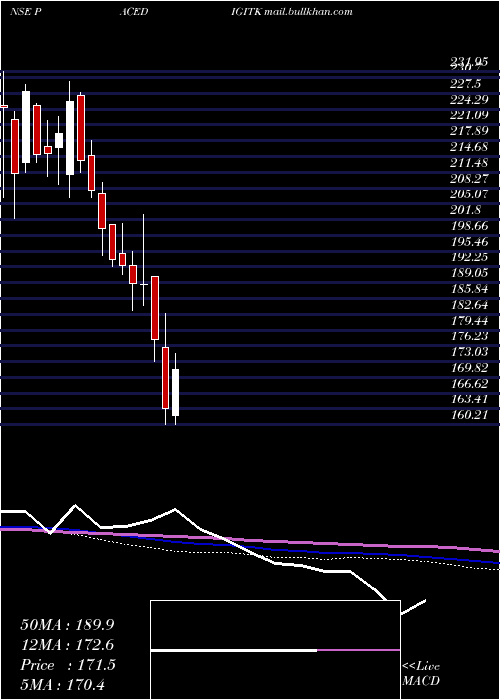This screenshot has width=500, height=700.
Task: Click the 50MA : 189.9 readout
Action: (67, 625)
